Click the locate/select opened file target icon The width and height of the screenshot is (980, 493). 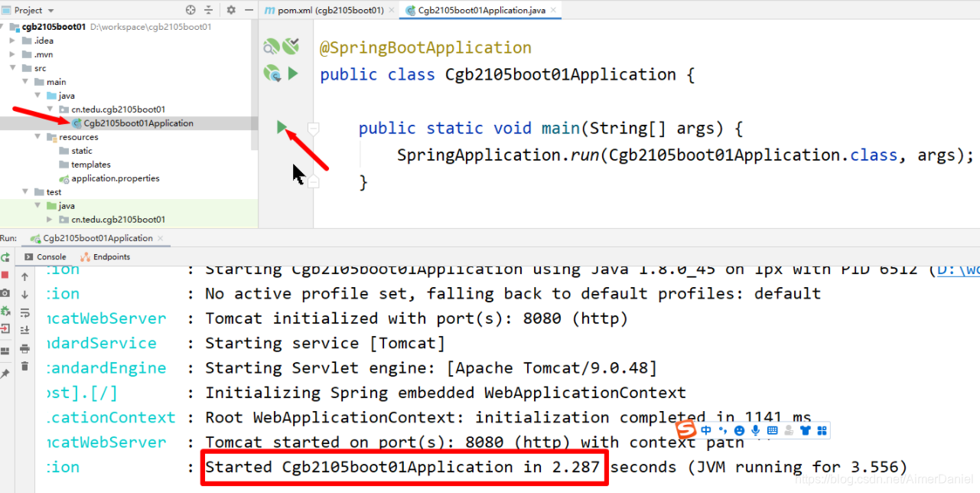coord(190,10)
